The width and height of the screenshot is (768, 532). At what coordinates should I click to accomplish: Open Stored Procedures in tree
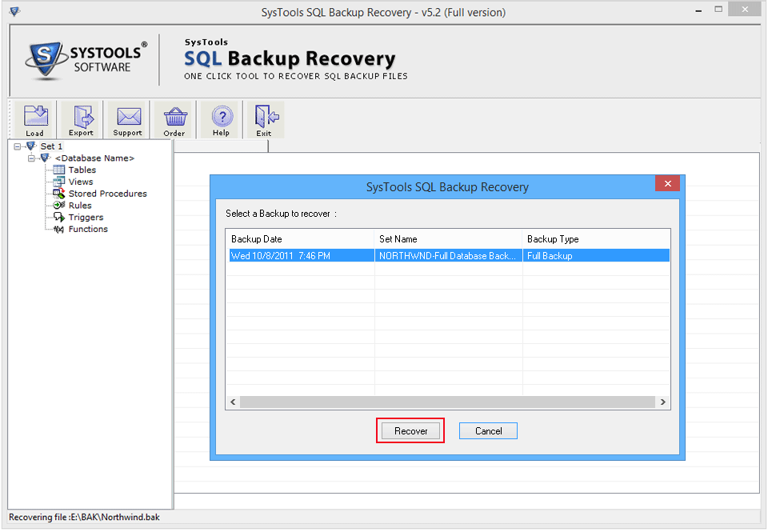pyautogui.click(x=107, y=194)
